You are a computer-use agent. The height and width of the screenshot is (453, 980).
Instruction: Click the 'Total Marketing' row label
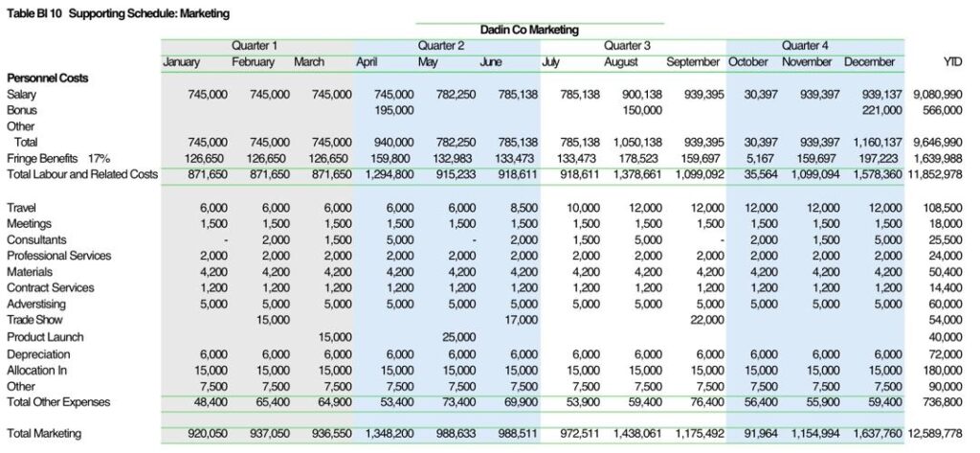tap(44, 433)
